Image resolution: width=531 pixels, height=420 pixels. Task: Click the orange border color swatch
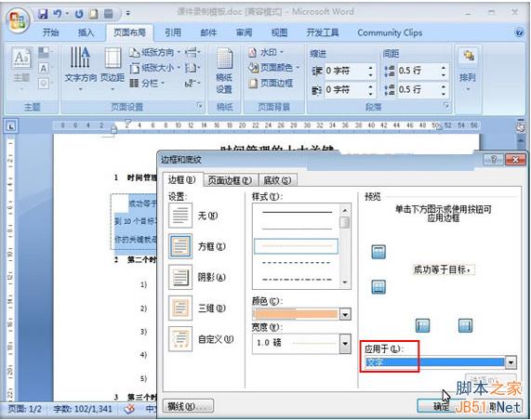(297, 314)
